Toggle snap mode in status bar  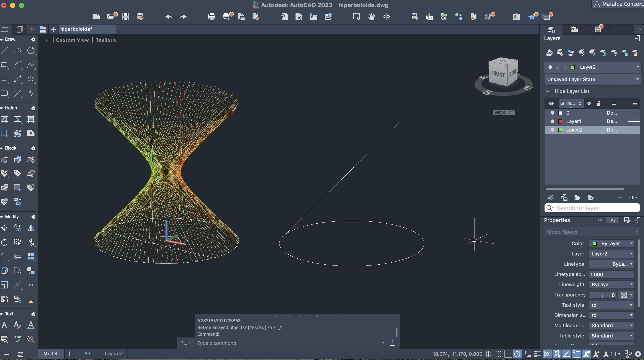point(498,354)
